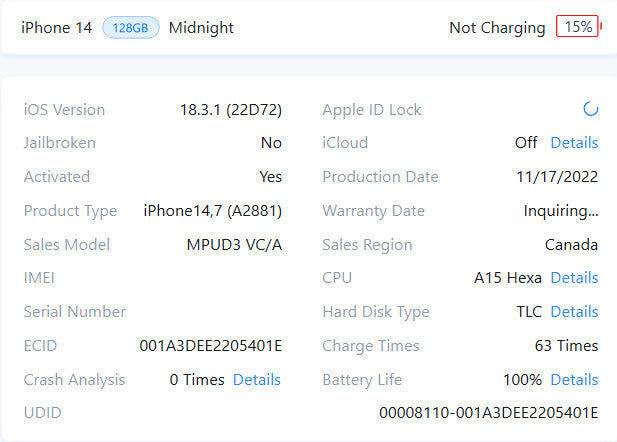Select UDID value 00008110-001A3DEE2205401E
This screenshot has width=617, height=442.
click(x=488, y=413)
